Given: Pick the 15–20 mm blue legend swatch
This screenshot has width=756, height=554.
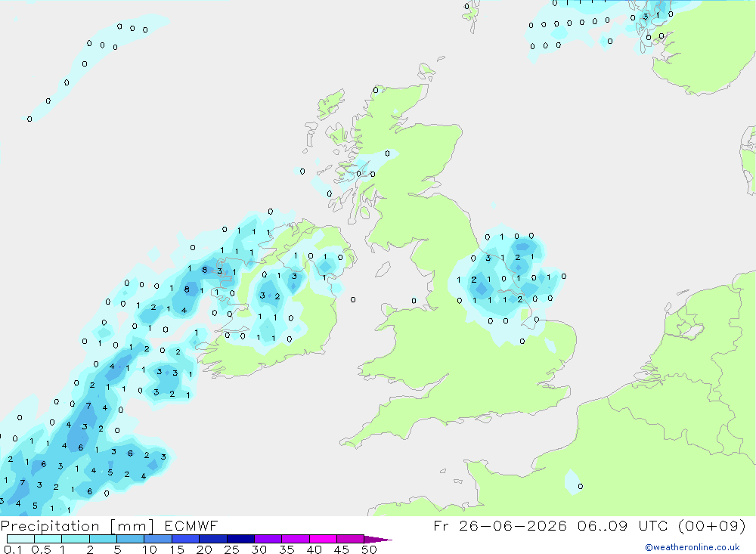Looking at the screenshot, I should (x=185, y=539).
